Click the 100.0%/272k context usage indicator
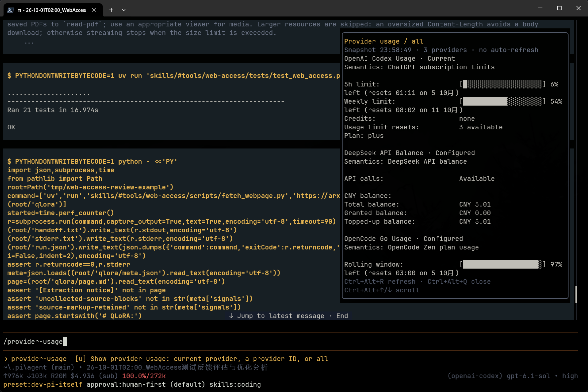Image resolution: width=588 pixels, height=392 pixels. pos(144,376)
